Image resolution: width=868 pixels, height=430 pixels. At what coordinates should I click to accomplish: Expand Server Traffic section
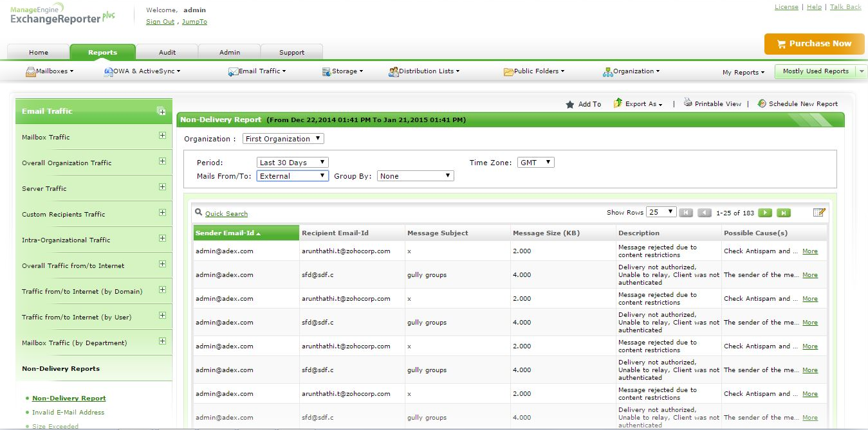(x=162, y=187)
